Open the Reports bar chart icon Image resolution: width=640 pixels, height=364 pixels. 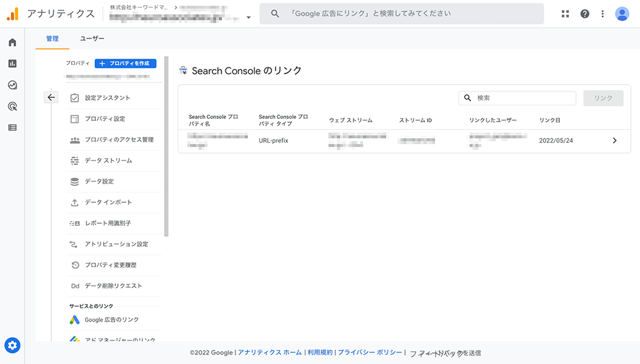12,64
